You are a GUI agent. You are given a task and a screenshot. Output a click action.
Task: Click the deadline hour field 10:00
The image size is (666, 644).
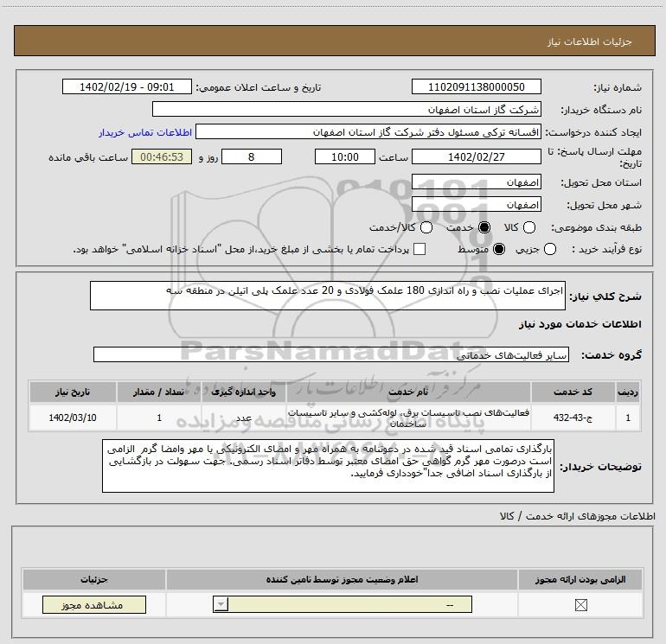345,156
